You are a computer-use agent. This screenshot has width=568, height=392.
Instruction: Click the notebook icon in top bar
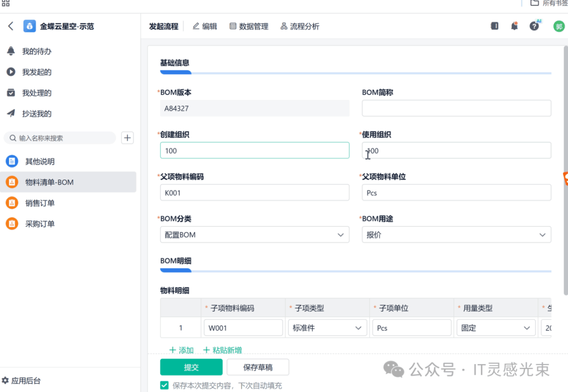tap(494, 26)
